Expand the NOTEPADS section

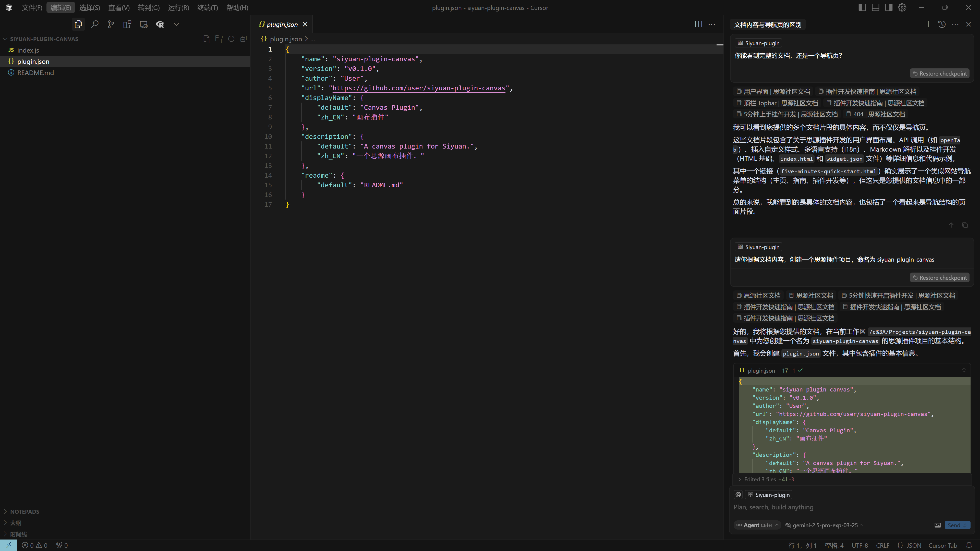pyautogui.click(x=25, y=511)
